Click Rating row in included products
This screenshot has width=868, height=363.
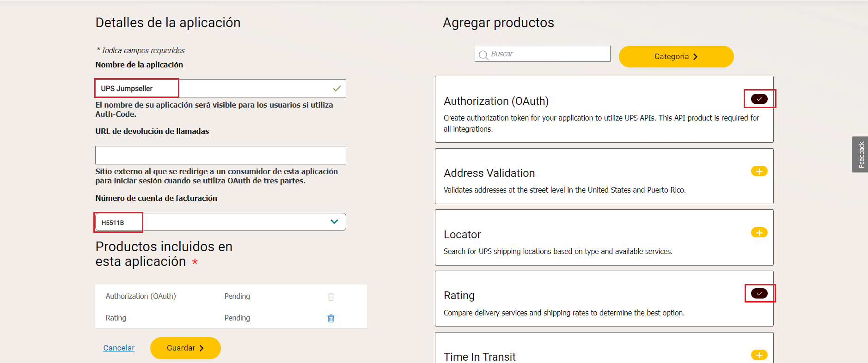coord(231,318)
